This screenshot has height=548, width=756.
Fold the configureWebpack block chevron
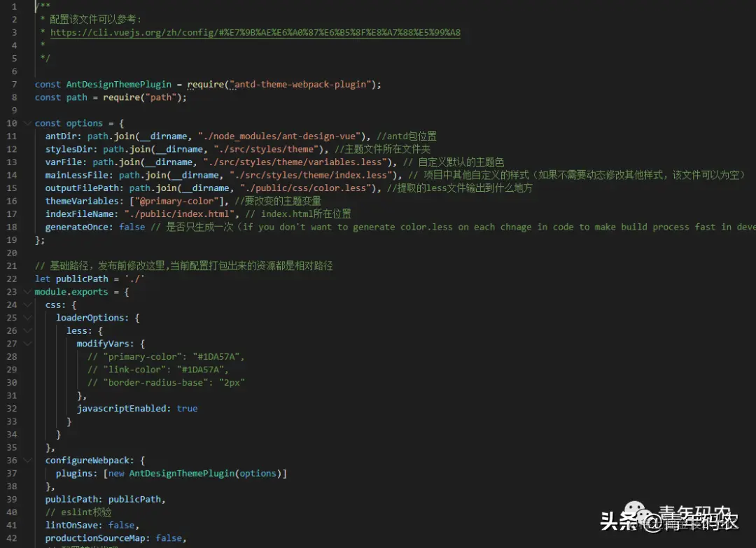point(27,461)
